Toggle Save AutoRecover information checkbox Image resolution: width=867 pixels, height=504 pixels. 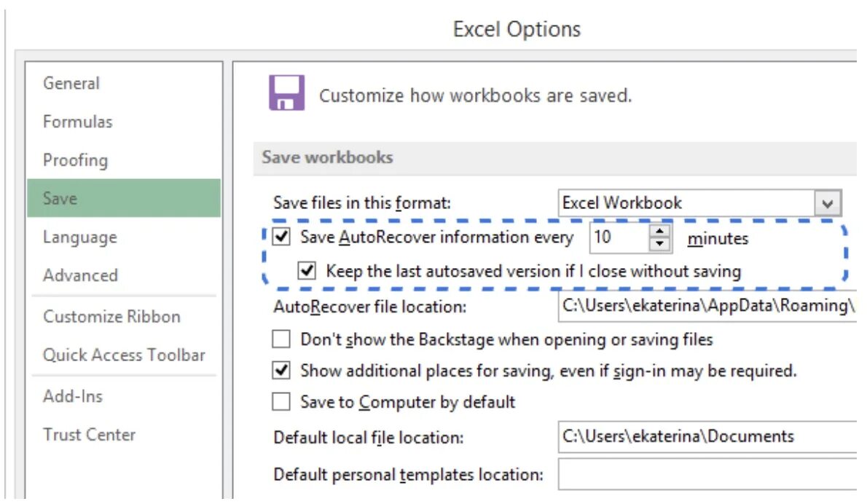[x=280, y=237]
